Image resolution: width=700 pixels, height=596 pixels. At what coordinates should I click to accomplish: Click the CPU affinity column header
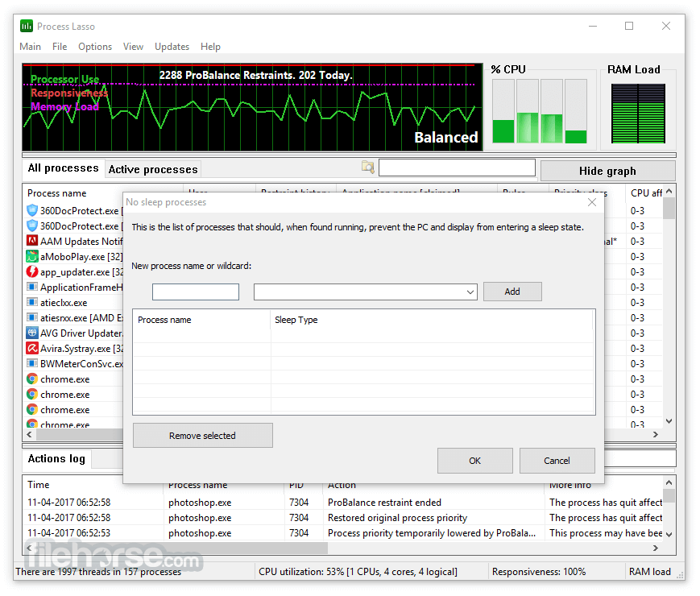645,193
